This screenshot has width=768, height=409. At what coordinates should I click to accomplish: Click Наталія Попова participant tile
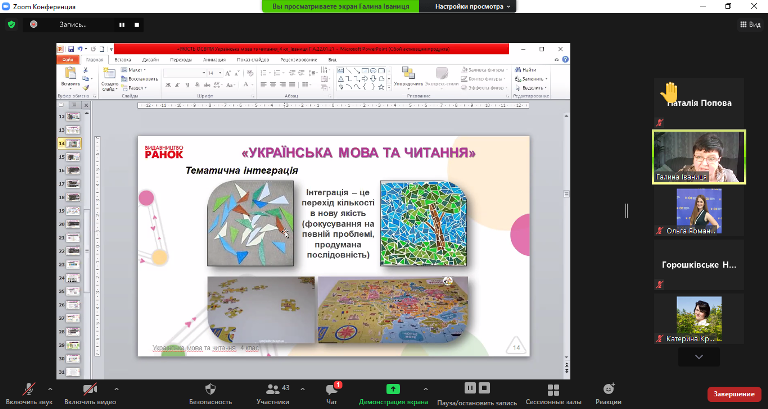[699, 102]
